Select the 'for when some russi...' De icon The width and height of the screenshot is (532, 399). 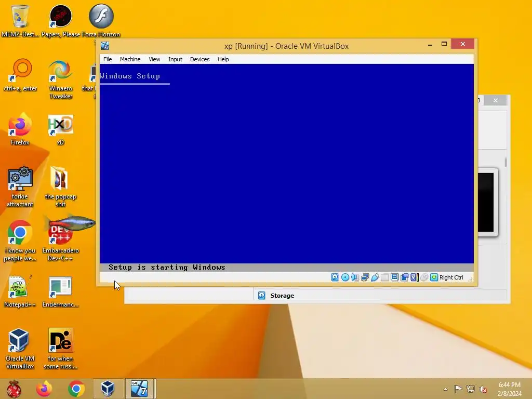coord(61,349)
